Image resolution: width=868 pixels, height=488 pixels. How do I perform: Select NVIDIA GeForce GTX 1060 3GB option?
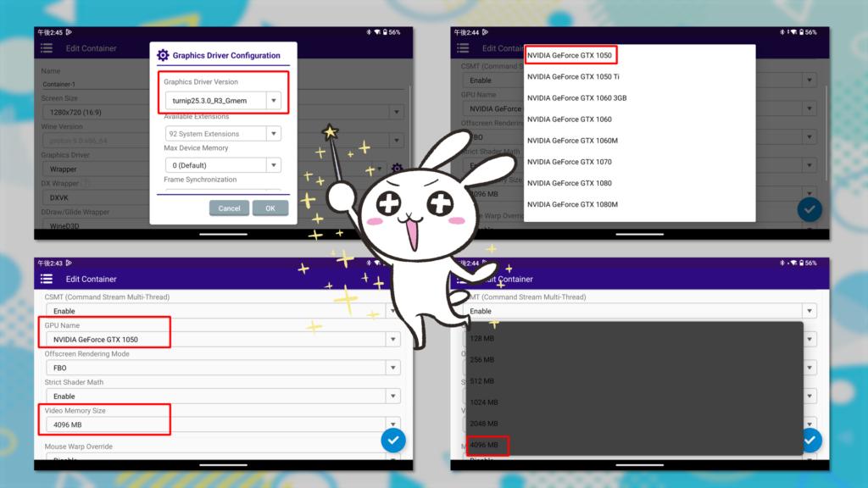[639, 98]
